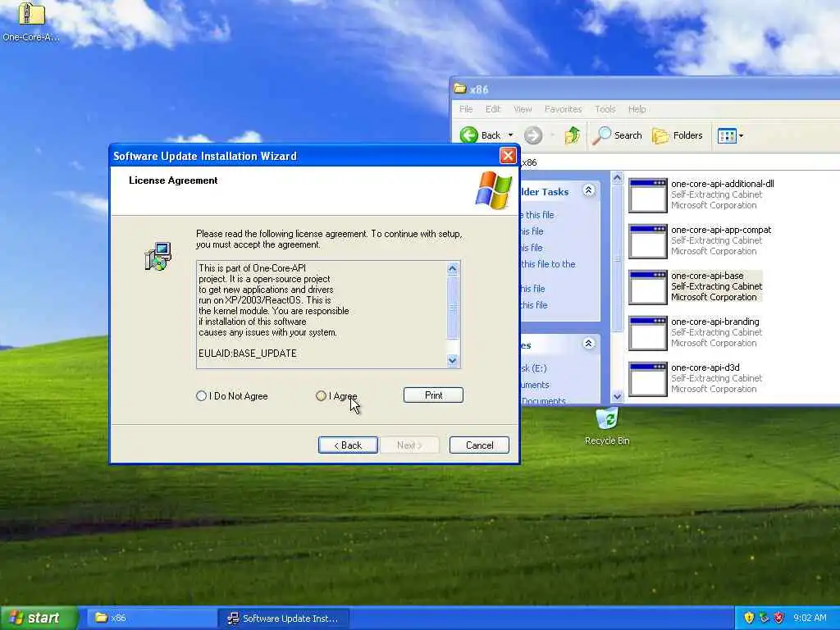This screenshot has height=630, width=840.
Task: Click the license agreement scrollbar thumb
Action: [x=452, y=308]
